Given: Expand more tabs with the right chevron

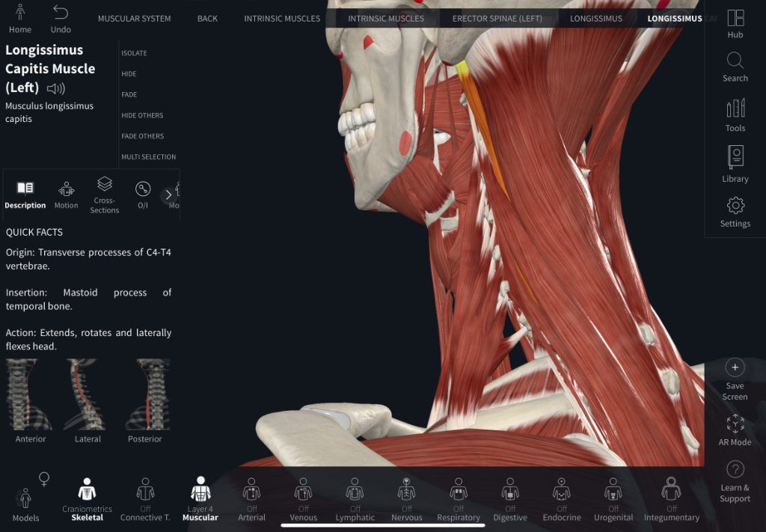Looking at the screenshot, I should (168, 195).
